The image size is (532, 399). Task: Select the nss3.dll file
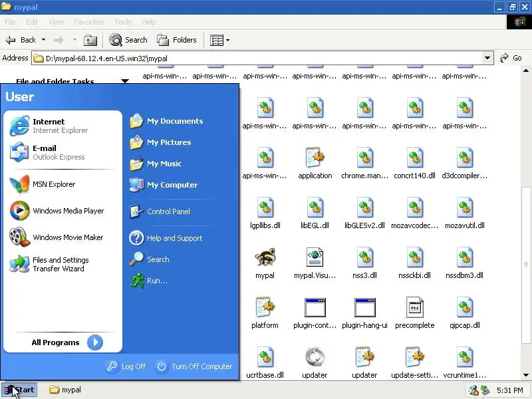click(364, 263)
